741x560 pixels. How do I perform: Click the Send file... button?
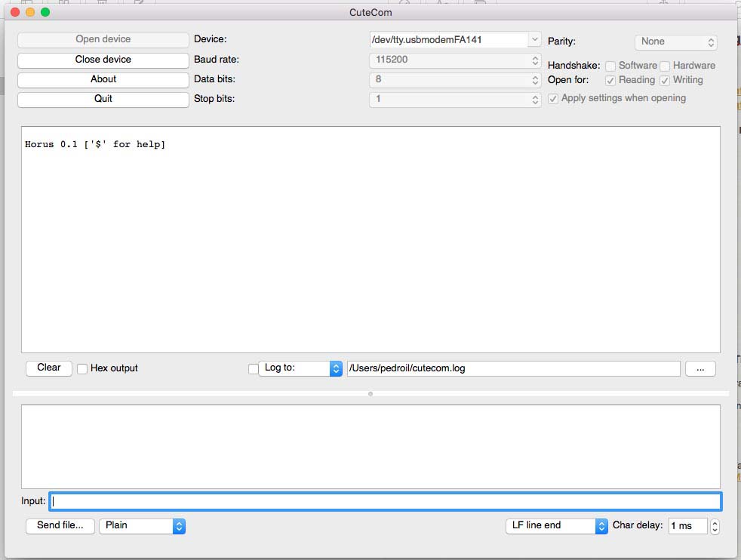[x=60, y=525]
